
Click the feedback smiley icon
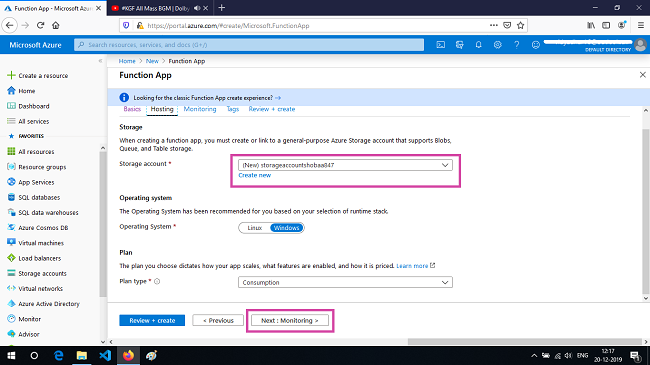point(536,45)
